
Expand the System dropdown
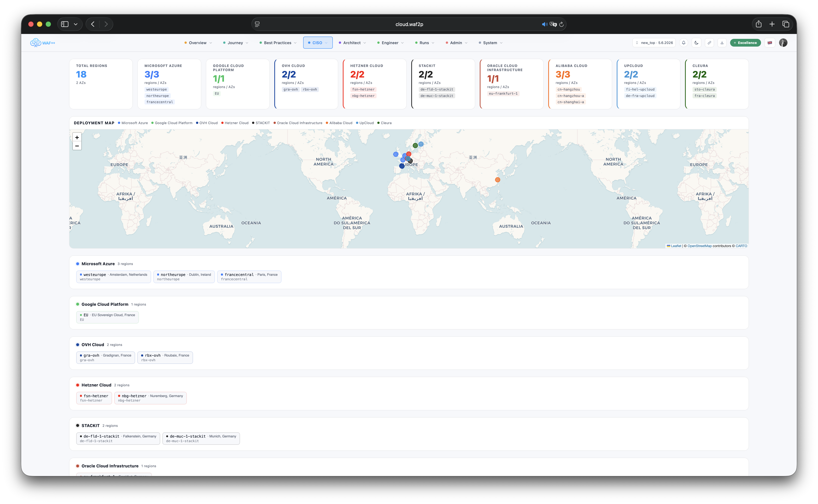(x=491, y=43)
